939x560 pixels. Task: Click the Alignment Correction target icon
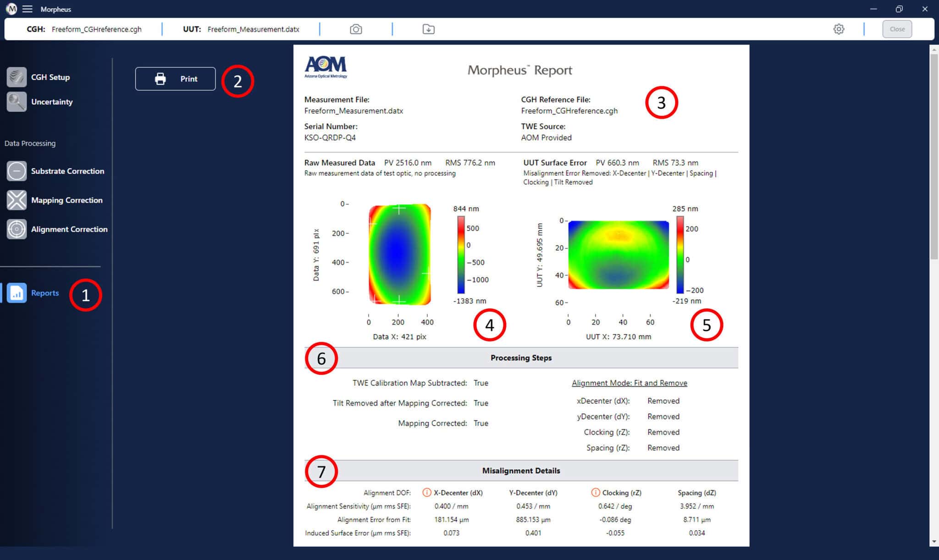[x=17, y=229]
